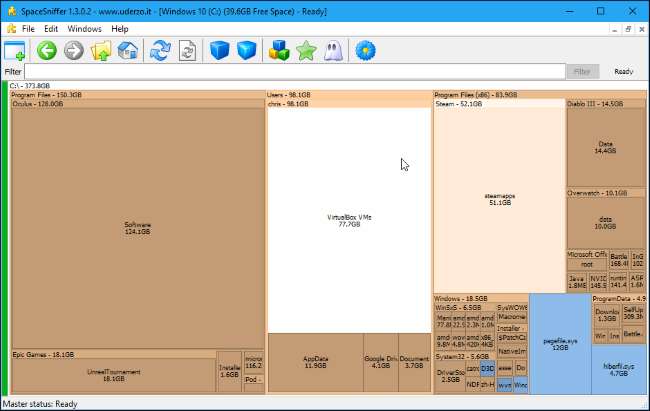Click the New View toolbar icon
This screenshot has width=650, height=411.
click(15, 51)
